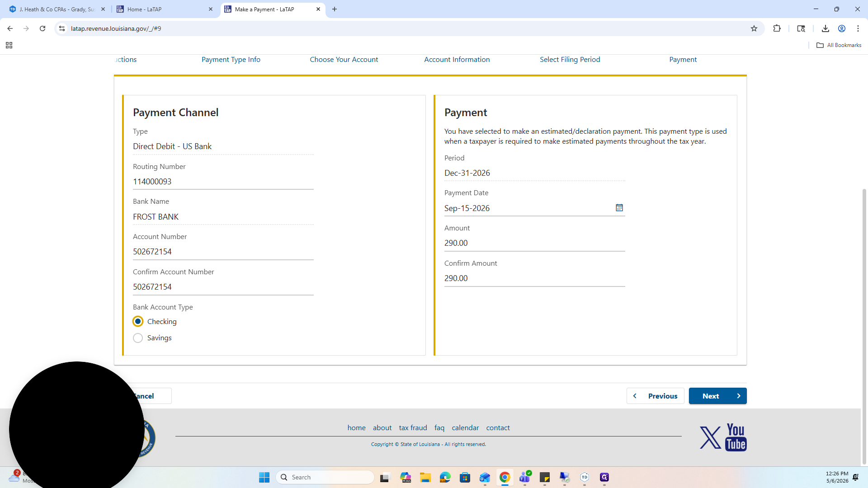Open the home footer link
Image resolution: width=868 pixels, height=488 pixels.
(x=357, y=427)
